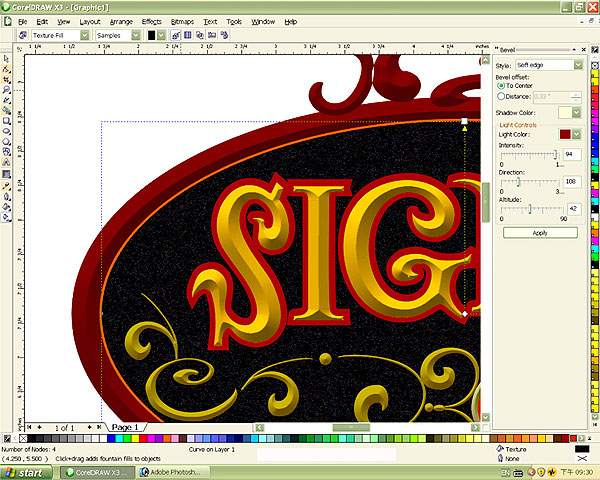Click the Shadow Color swatch
Image resolution: width=600 pixels, height=480 pixels.
[565, 113]
